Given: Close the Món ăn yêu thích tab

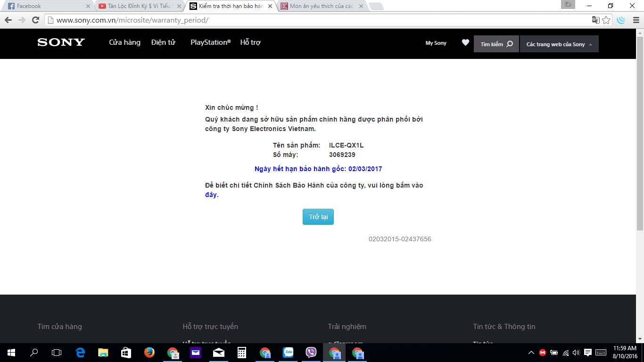Looking at the screenshot, I should click(x=361, y=6).
